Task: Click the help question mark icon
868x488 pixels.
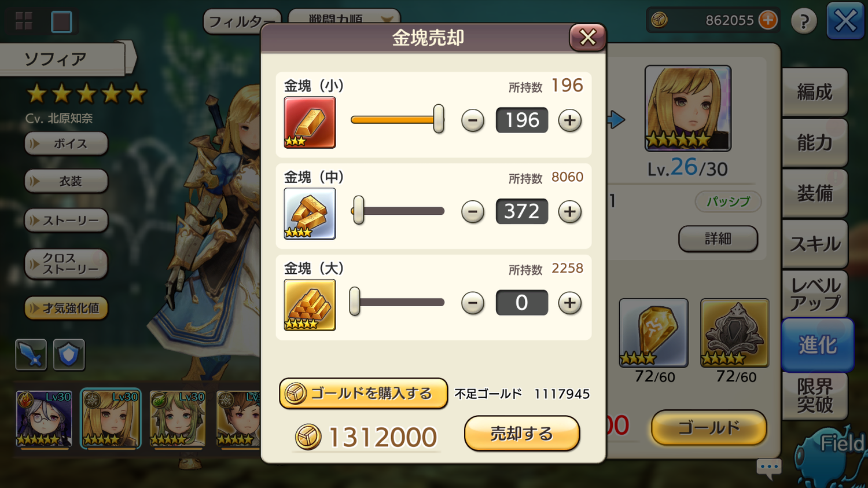Action: tap(804, 21)
